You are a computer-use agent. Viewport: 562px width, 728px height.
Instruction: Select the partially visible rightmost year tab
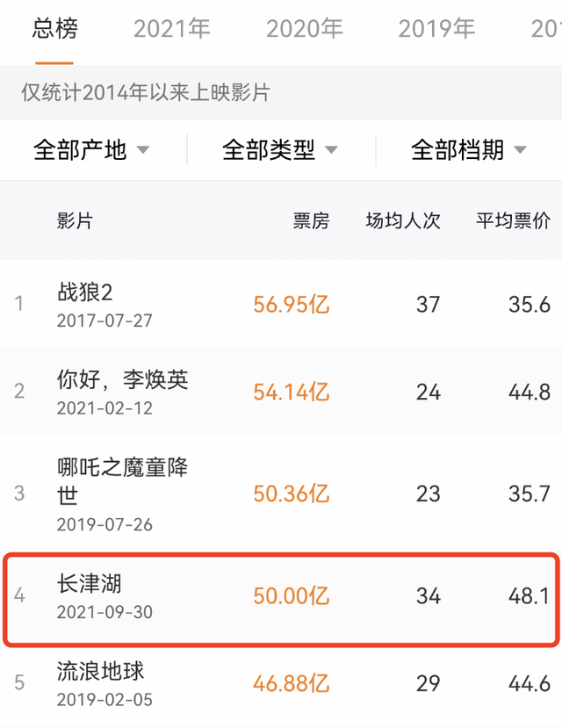(549, 28)
